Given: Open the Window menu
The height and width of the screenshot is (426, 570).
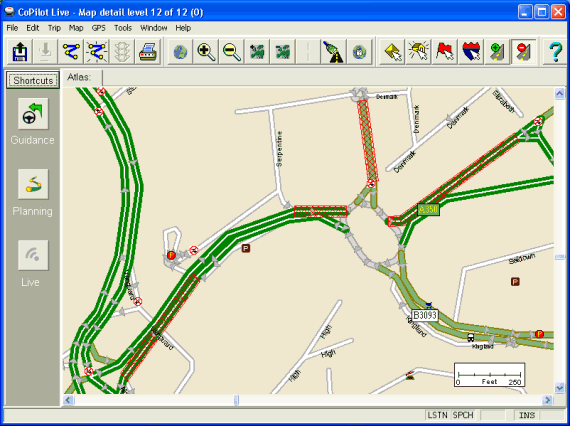Looking at the screenshot, I should (x=154, y=28).
